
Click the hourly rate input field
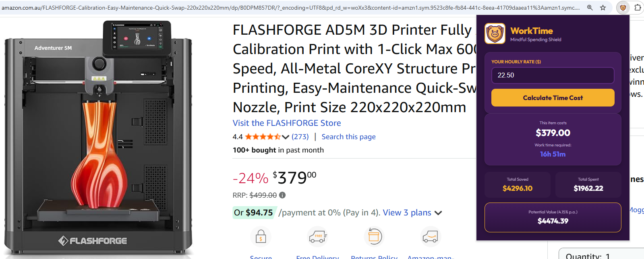coord(553,75)
